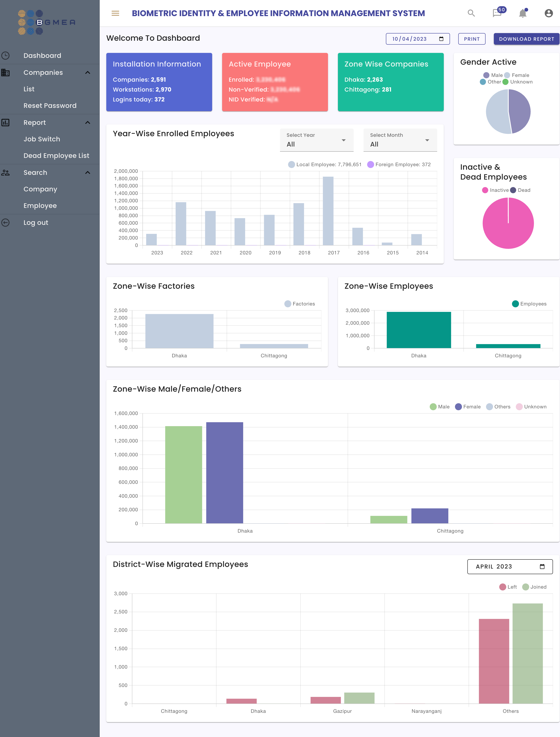Click the Report chart icon in sidebar
This screenshot has width=560, height=737.
[6, 123]
